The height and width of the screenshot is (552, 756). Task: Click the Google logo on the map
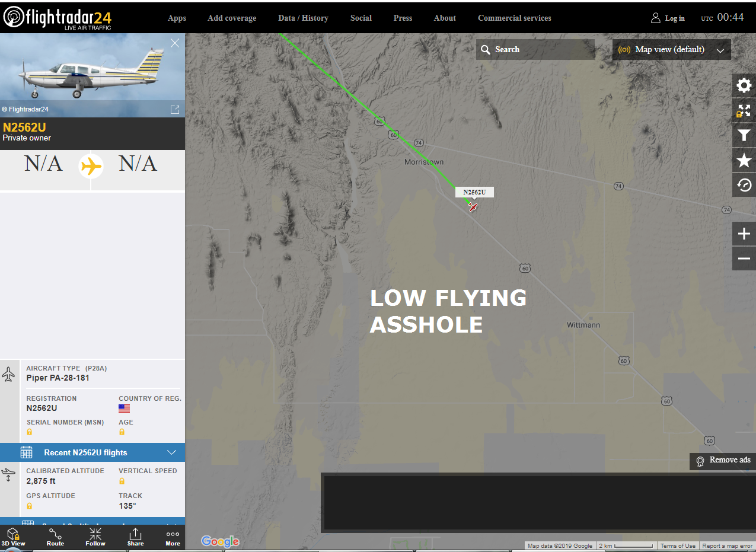pos(220,541)
